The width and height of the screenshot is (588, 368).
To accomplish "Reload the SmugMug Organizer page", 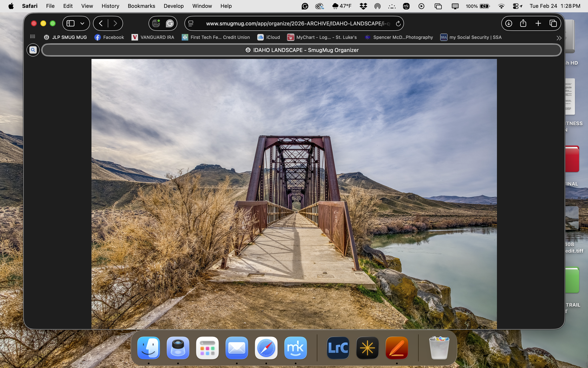I will point(398,24).
